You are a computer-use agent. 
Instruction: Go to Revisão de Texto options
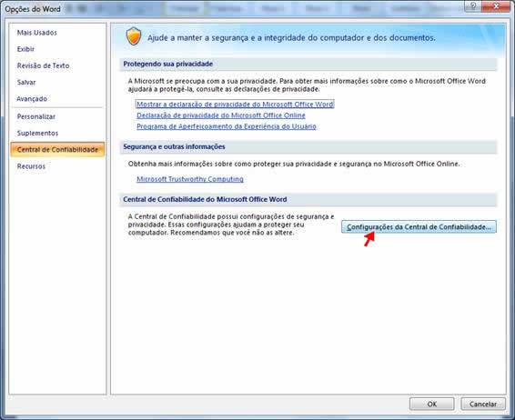point(43,65)
